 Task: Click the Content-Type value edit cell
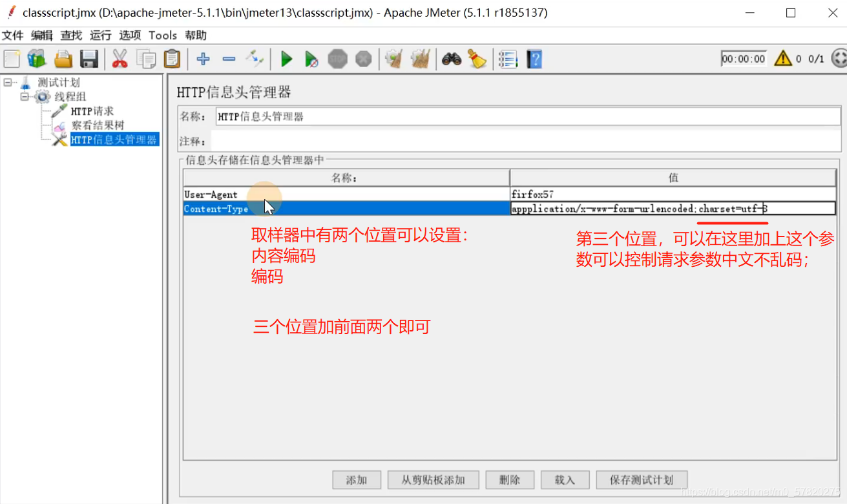(x=673, y=209)
